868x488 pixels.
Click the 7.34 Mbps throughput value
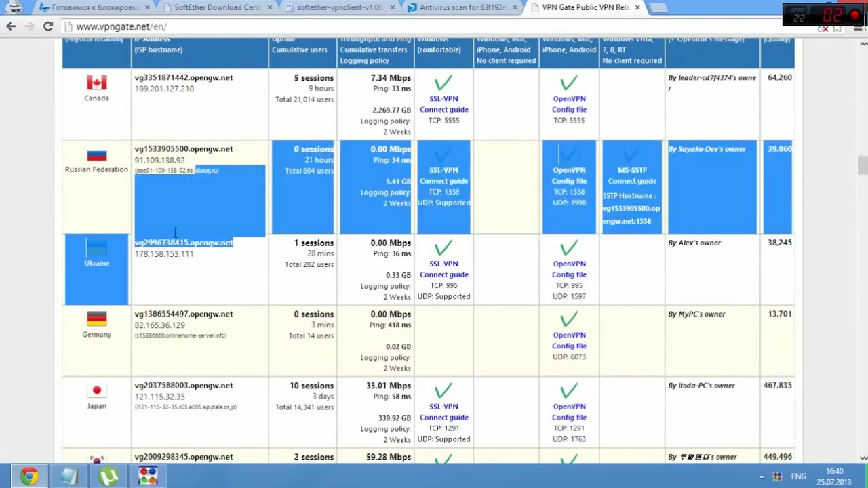(x=391, y=78)
